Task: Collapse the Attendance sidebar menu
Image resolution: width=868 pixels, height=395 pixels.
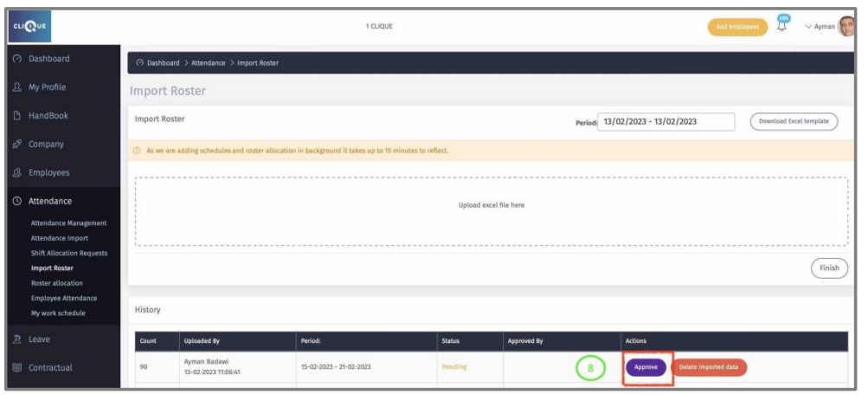Action: click(x=50, y=201)
